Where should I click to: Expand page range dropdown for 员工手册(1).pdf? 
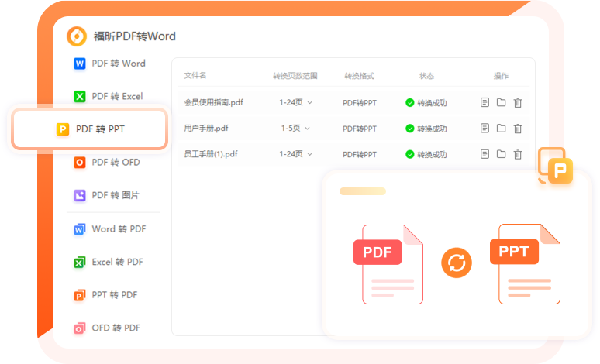[296, 154]
